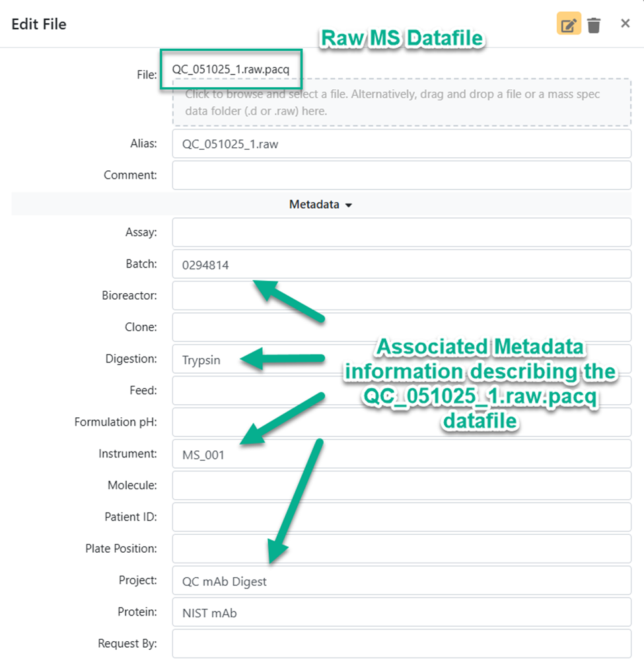Image resolution: width=644 pixels, height=659 pixels.
Task: Collapse the Metadata section
Action: click(x=321, y=205)
